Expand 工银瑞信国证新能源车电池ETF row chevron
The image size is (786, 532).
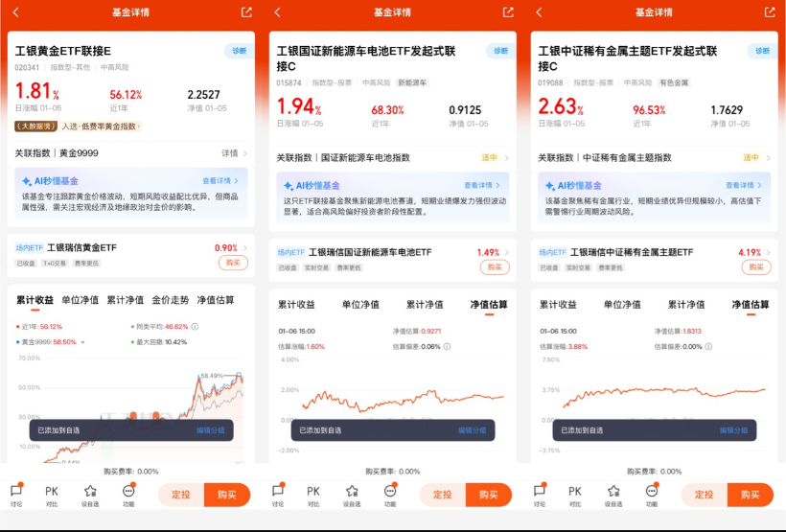507,252
